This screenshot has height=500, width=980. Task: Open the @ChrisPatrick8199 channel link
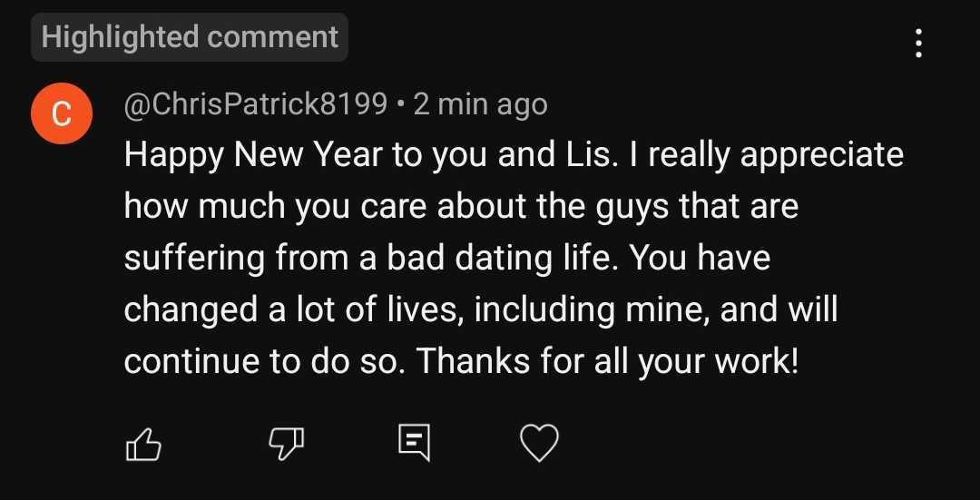click(x=256, y=104)
